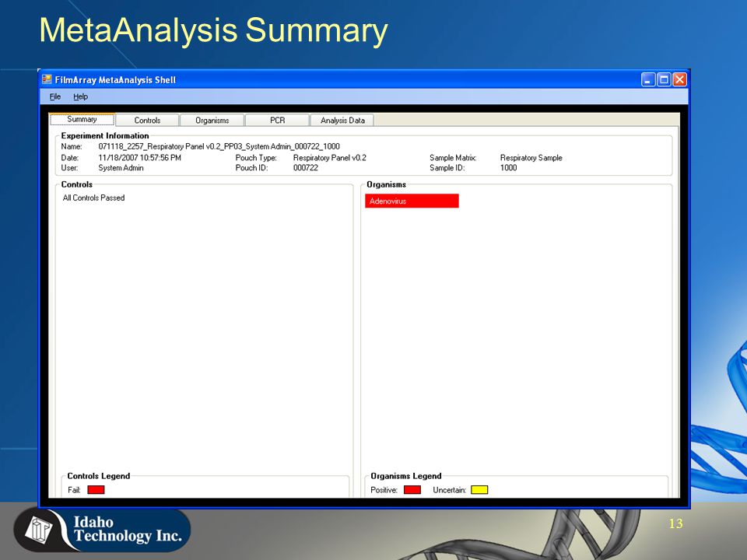Image resolution: width=747 pixels, height=560 pixels.
Task: Click the 'Sample Matrix:' label
Action: point(453,158)
